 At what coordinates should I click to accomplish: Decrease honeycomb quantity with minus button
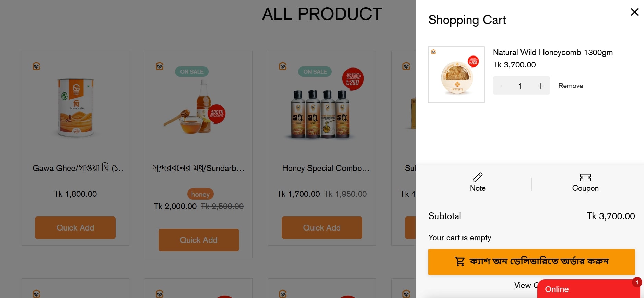point(501,86)
